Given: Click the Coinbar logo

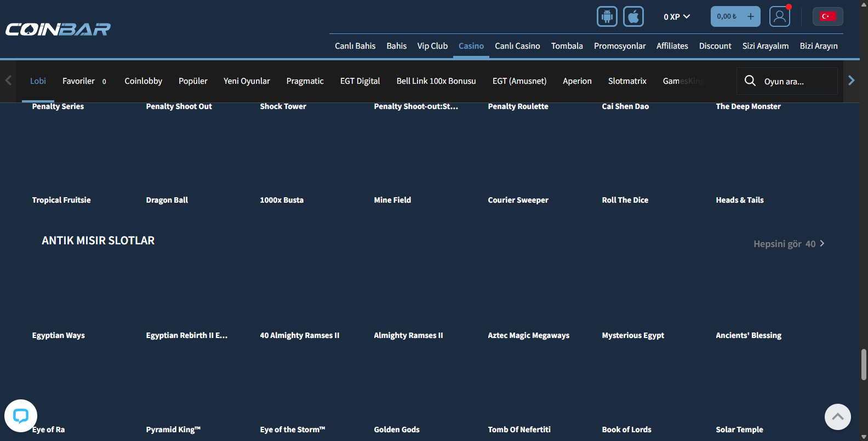Looking at the screenshot, I should click(x=58, y=29).
